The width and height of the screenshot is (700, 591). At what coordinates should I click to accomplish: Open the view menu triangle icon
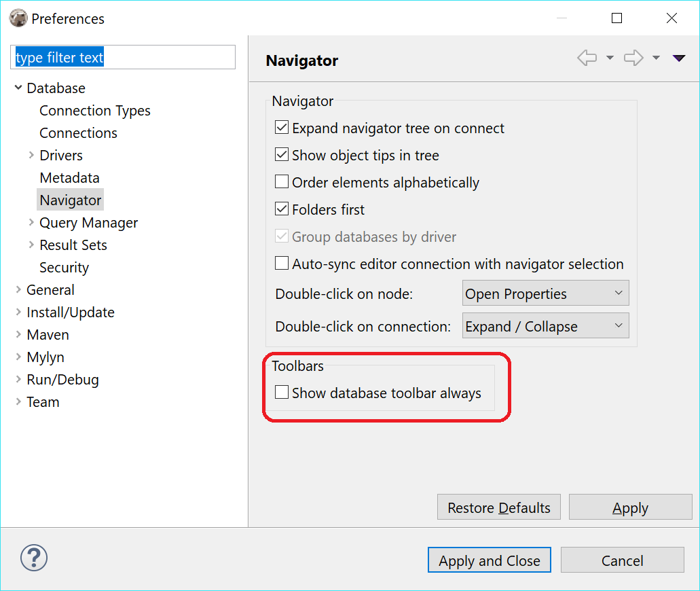click(x=679, y=58)
